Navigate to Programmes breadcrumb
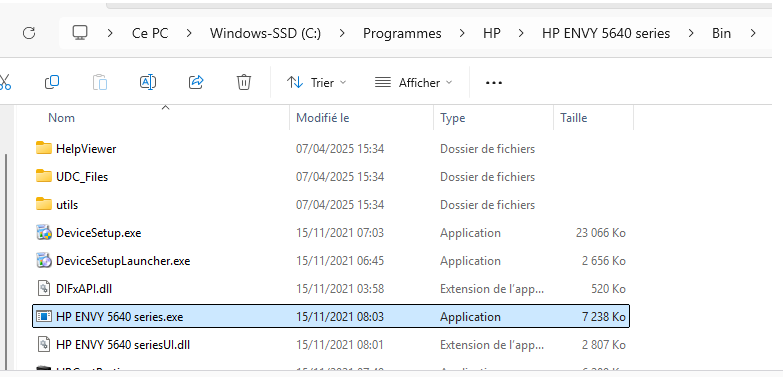Image resolution: width=783 pixels, height=377 pixels. pos(402,33)
